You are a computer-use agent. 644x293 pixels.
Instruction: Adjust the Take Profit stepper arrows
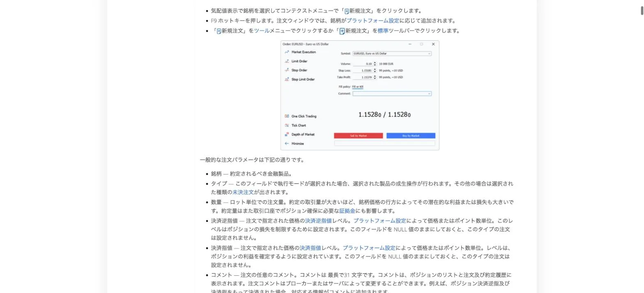pos(375,77)
